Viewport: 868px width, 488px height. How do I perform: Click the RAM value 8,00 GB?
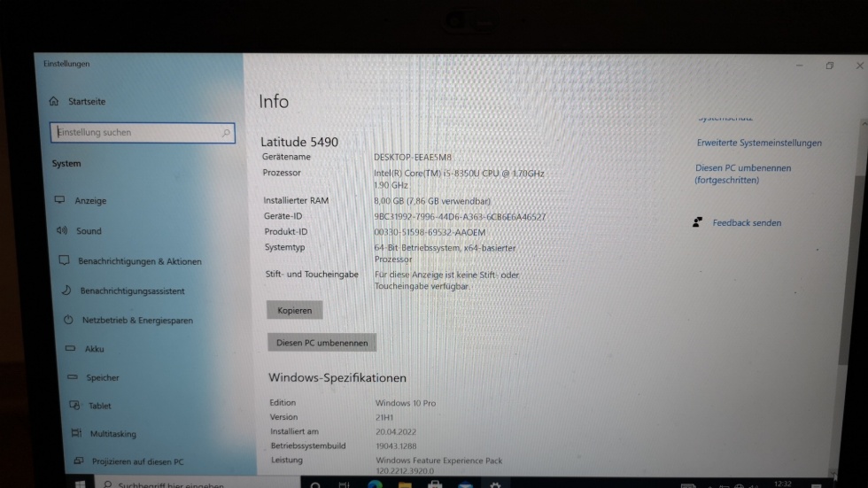coord(432,201)
